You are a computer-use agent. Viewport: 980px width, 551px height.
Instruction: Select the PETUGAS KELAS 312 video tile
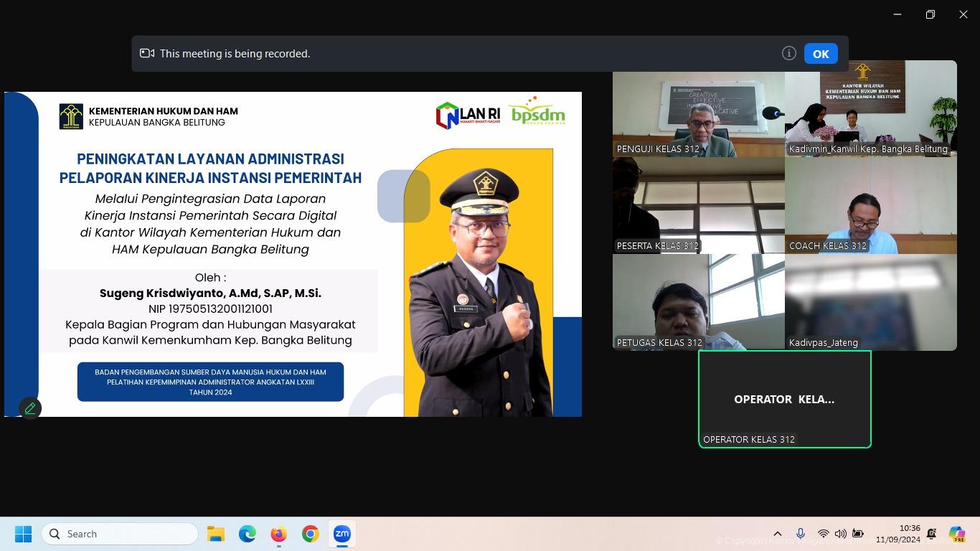(x=699, y=302)
